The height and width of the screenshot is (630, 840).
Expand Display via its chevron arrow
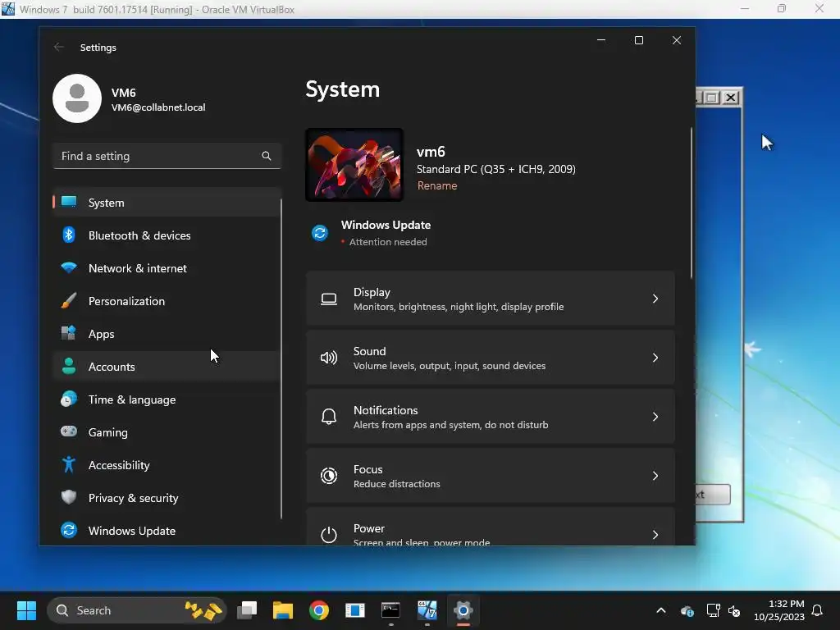(x=655, y=299)
